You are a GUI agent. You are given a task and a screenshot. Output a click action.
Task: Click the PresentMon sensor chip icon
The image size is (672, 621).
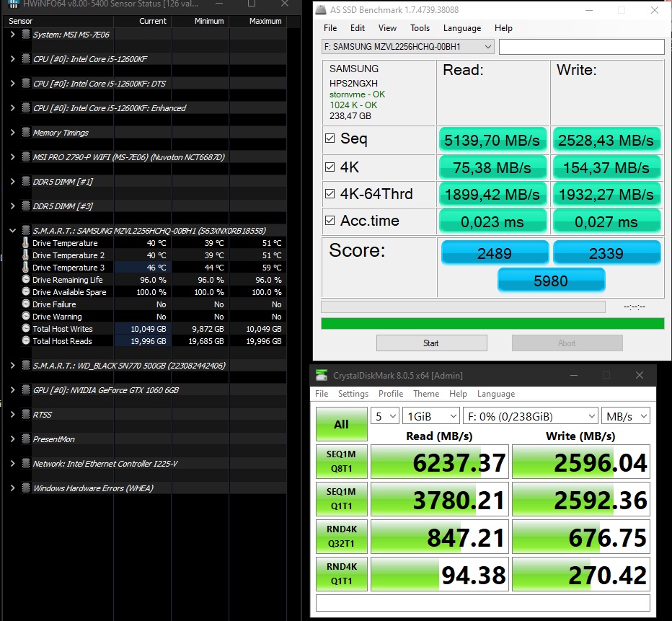point(26,439)
